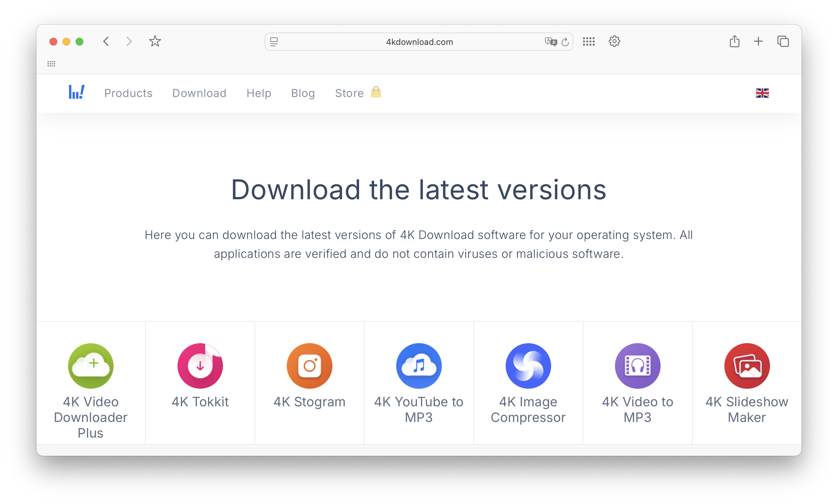Click the paragraph starting 'Here you can download'
Viewport: 838px width, 504px height.
(419, 244)
